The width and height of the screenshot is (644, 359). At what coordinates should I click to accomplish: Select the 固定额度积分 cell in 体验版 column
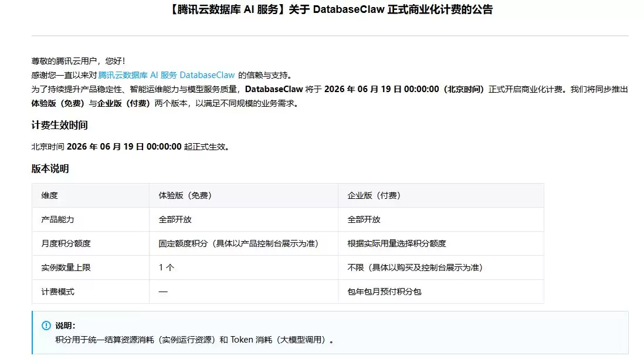click(243, 243)
